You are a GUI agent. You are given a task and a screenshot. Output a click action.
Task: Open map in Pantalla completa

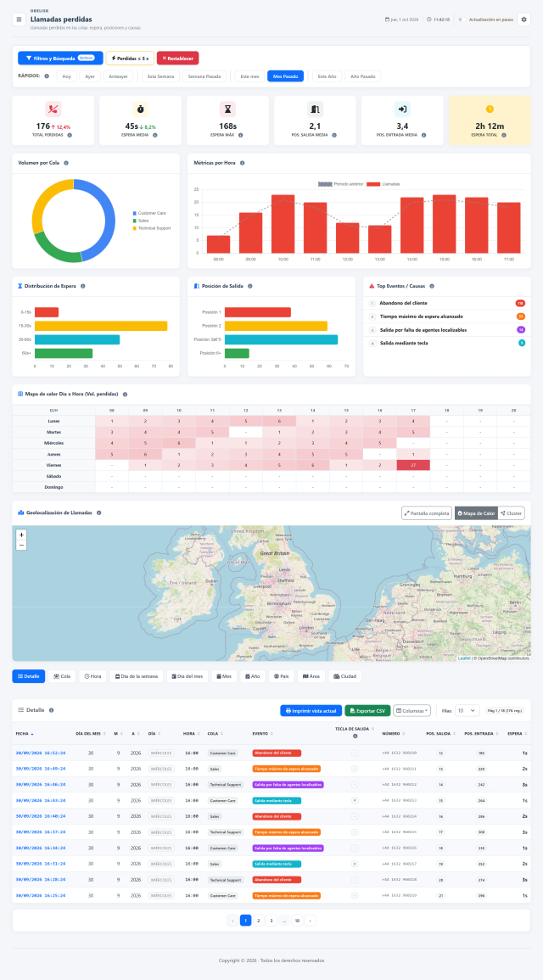(427, 513)
